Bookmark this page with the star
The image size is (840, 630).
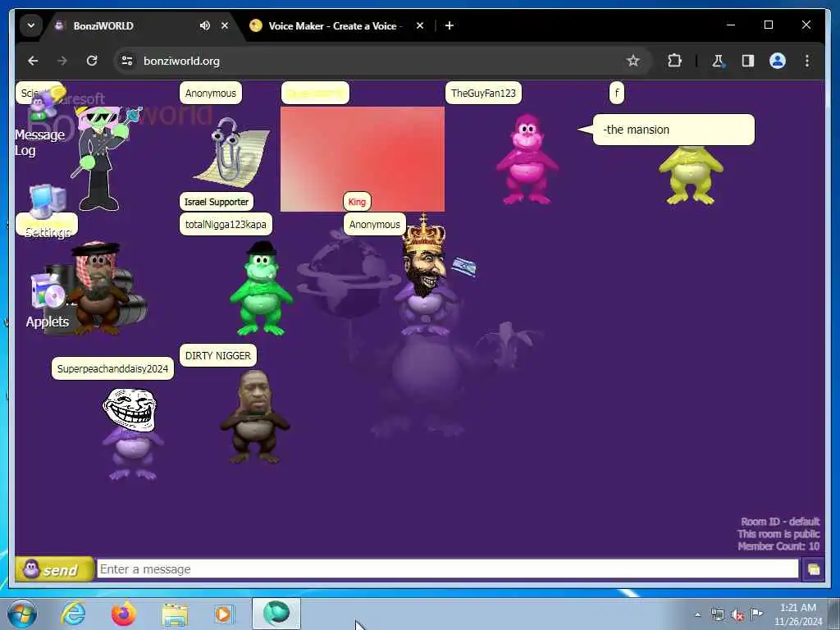632,61
